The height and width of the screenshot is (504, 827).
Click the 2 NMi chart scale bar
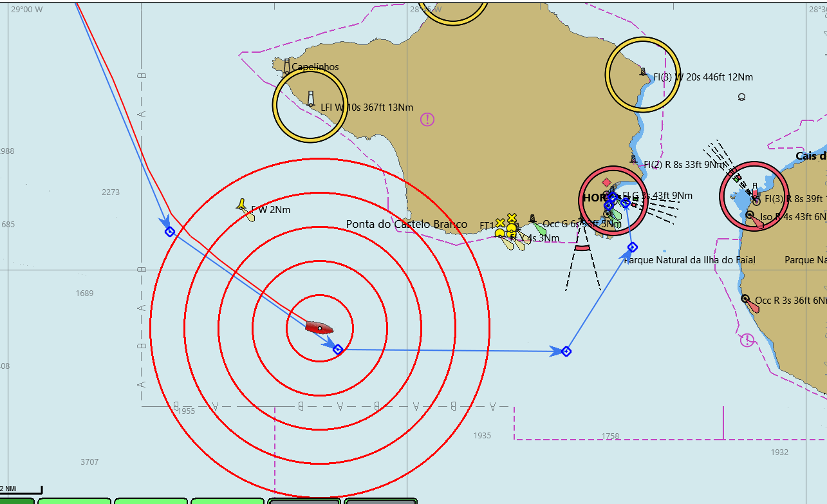pos(21,490)
